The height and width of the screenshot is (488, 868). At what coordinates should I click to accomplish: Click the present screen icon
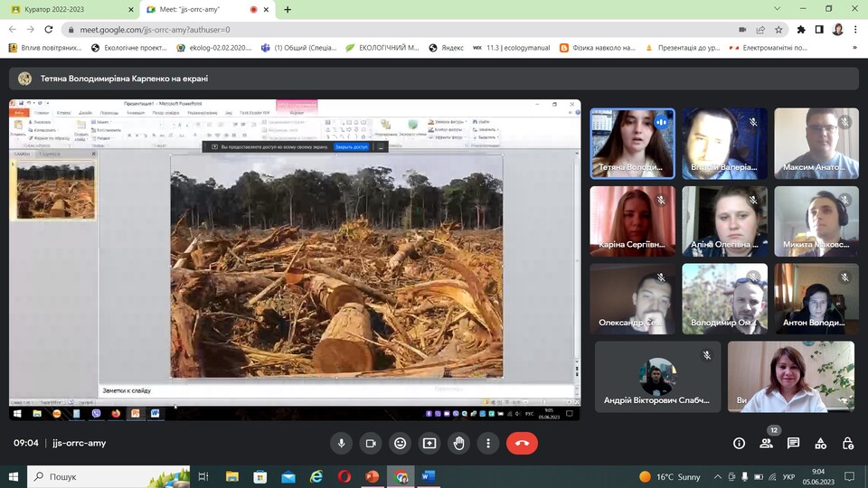[429, 443]
